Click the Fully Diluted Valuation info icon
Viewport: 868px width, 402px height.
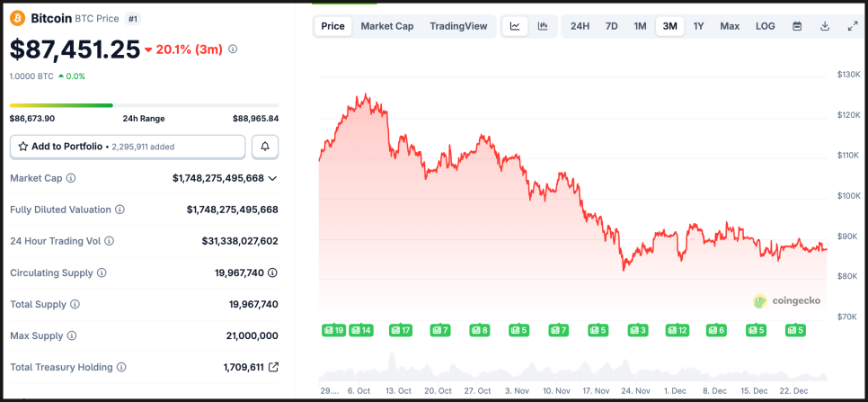click(x=120, y=210)
